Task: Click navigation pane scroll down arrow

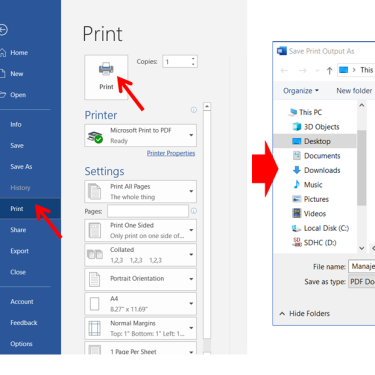Action: 362,248
